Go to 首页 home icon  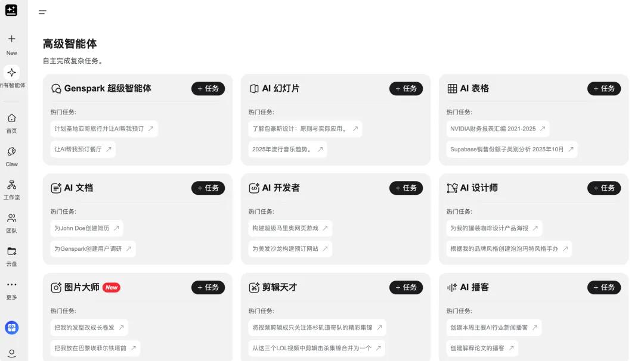point(11,118)
